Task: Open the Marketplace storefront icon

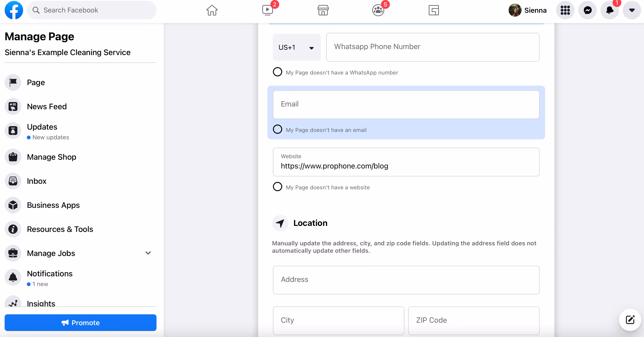Action: (323, 10)
